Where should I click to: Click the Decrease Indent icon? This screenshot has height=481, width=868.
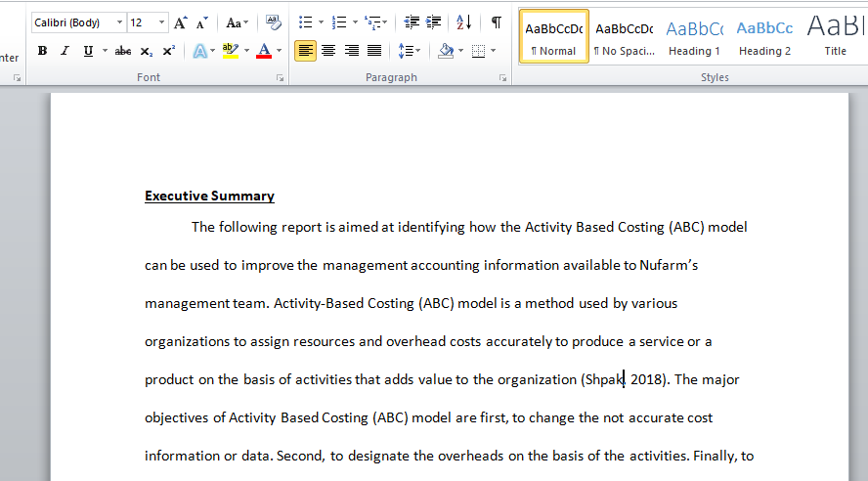pyautogui.click(x=412, y=22)
